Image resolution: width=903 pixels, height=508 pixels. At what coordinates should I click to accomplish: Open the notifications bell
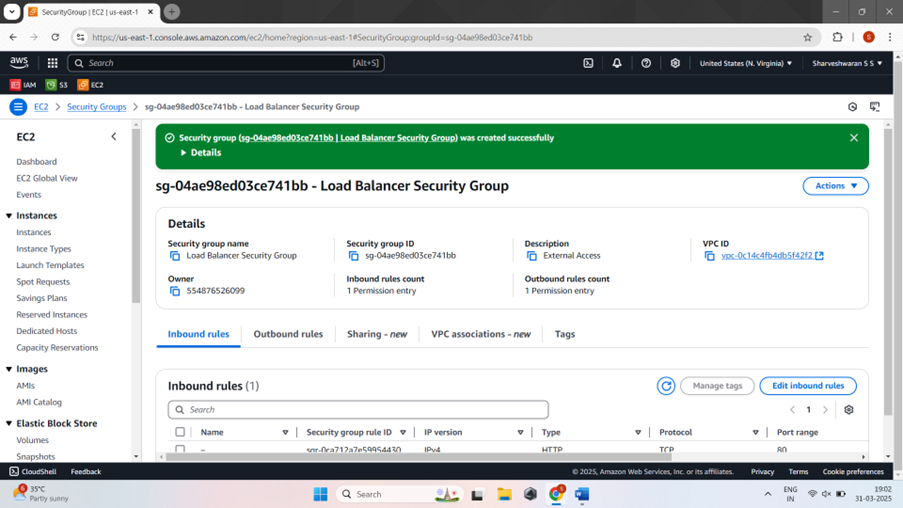coord(617,63)
